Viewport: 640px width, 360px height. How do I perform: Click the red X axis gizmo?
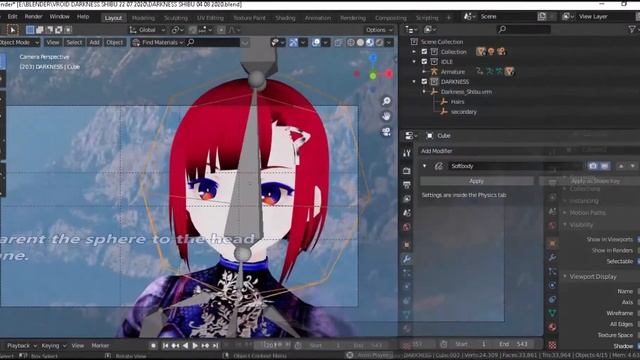click(389, 74)
